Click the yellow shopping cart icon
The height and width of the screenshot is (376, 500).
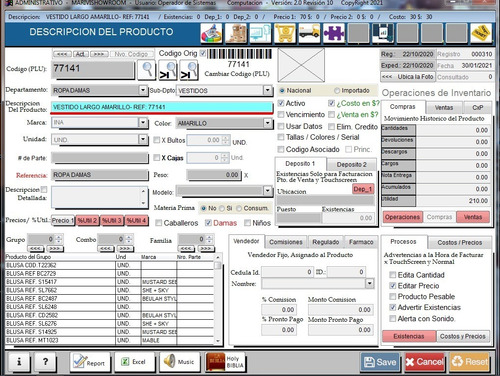point(285,33)
